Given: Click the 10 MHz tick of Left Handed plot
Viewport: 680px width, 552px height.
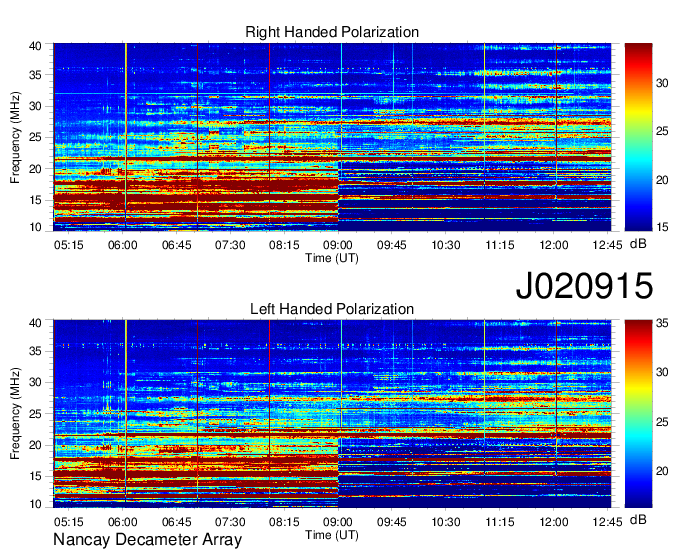Looking at the screenshot, I should pos(36,504).
